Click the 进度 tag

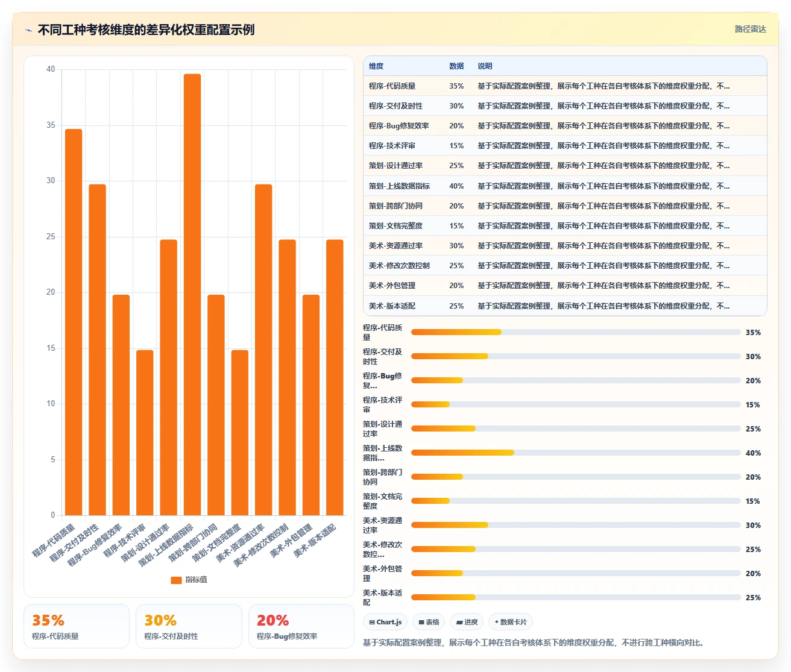(x=467, y=622)
